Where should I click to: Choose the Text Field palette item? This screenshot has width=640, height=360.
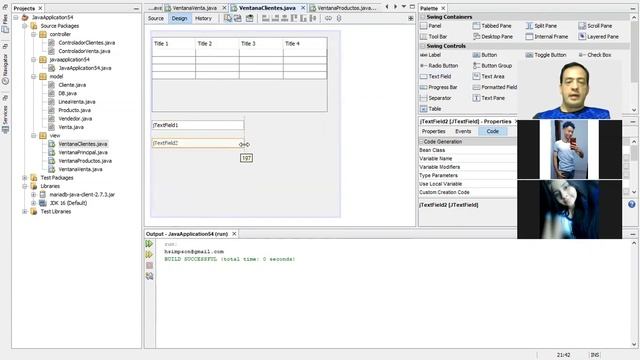436,76
